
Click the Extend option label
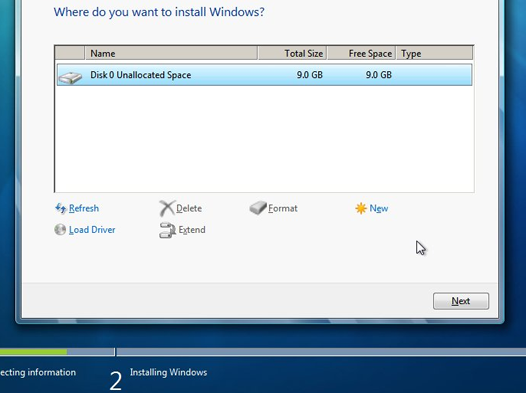(192, 230)
